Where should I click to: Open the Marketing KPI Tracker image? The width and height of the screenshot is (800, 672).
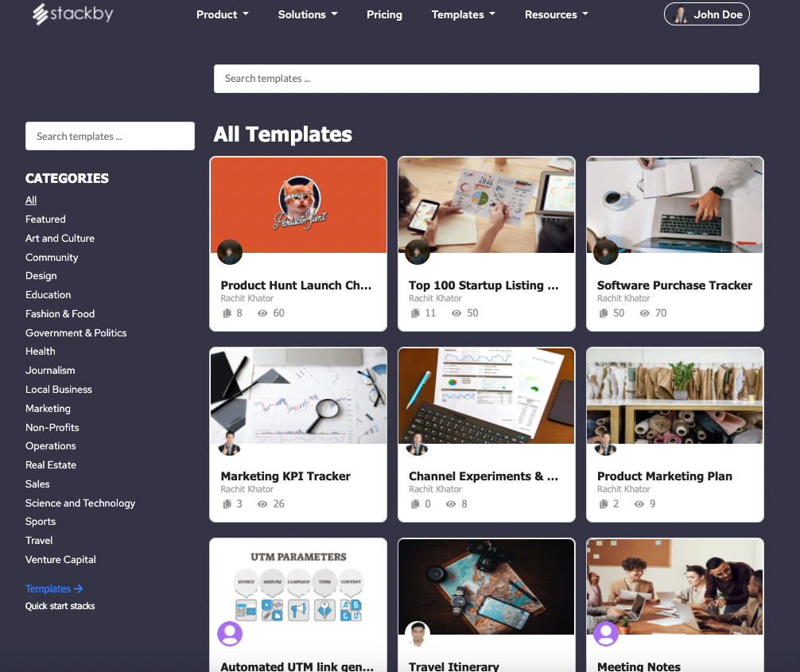[x=298, y=396]
